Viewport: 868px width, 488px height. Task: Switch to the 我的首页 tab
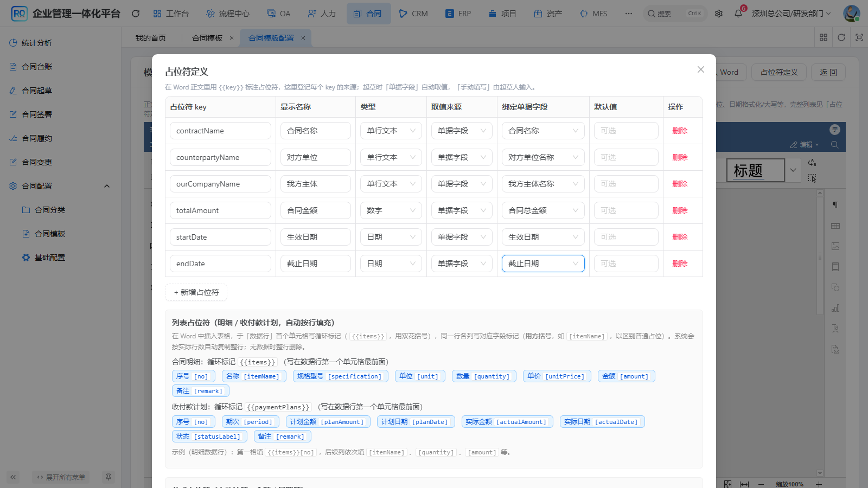click(x=151, y=38)
